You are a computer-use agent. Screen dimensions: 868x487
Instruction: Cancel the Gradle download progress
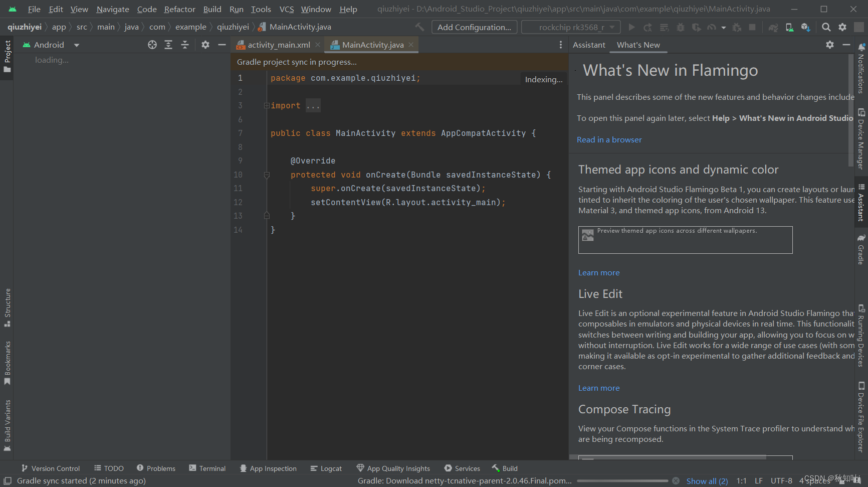click(676, 481)
